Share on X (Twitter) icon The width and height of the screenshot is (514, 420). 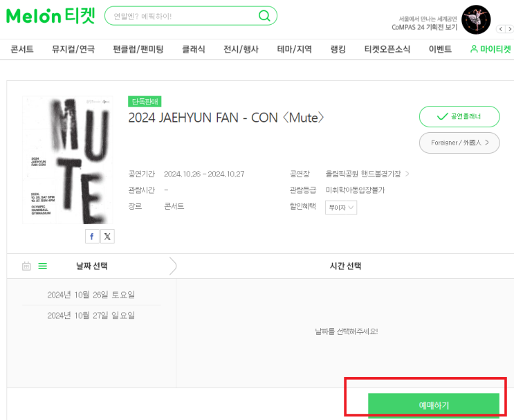pyautogui.click(x=107, y=237)
